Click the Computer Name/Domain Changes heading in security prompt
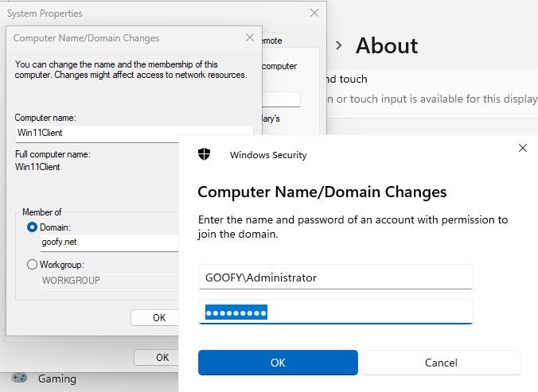Image resolution: width=538 pixels, height=392 pixels. (x=322, y=192)
